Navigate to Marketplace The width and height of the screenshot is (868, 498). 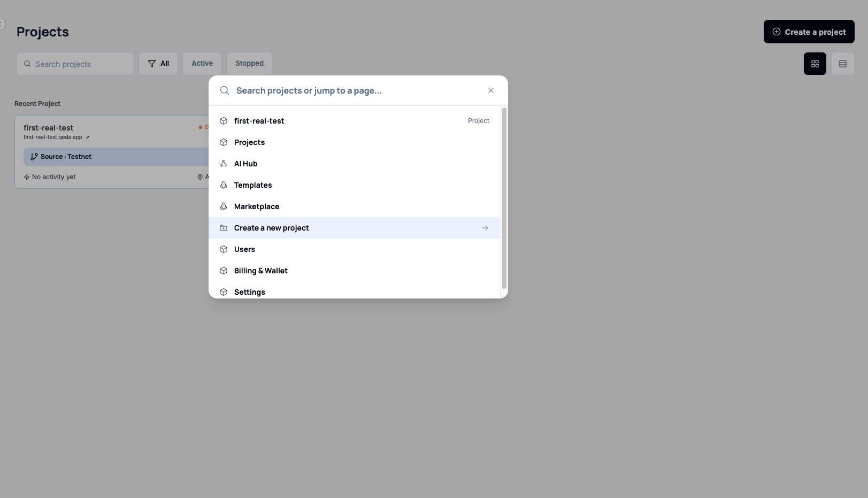click(x=354, y=206)
